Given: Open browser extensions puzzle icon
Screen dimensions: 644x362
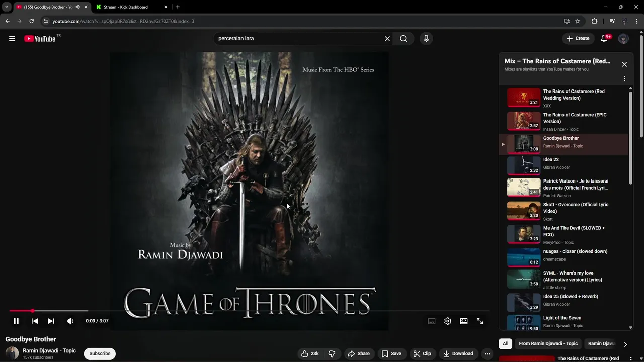Looking at the screenshot, I should (x=595, y=21).
